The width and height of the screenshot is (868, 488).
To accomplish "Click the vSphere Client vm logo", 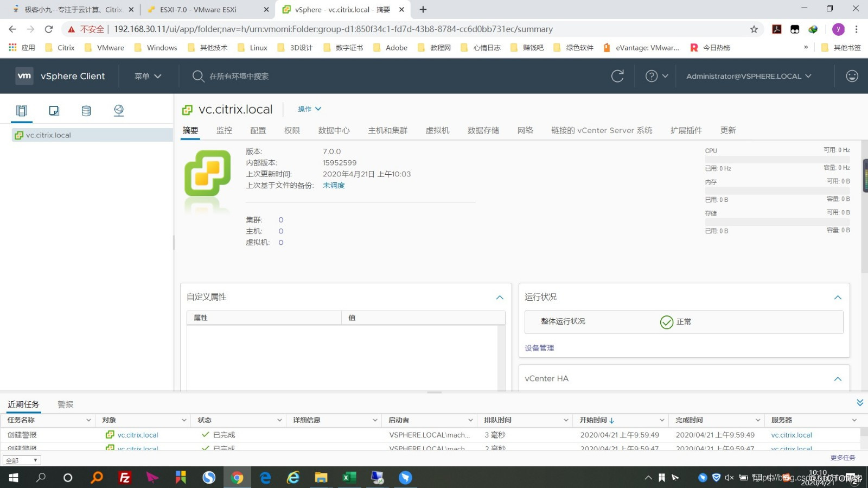I will pyautogui.click(x=24, y=76).
